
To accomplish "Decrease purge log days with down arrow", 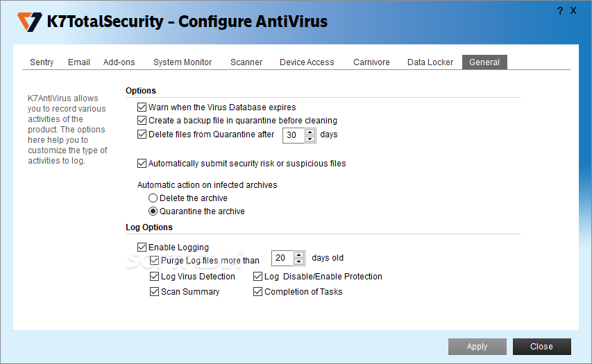I will point(299,262).
